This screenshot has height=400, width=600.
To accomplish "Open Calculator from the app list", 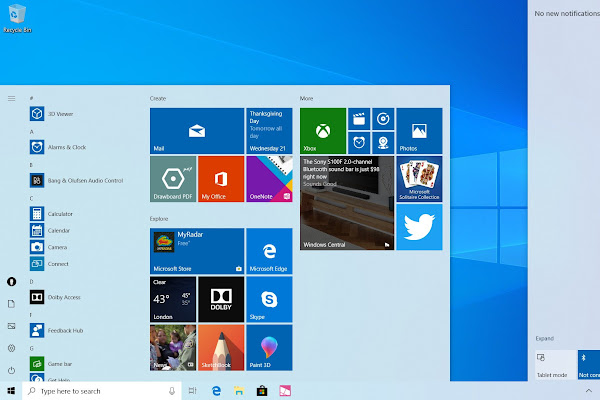I will 60,214.
